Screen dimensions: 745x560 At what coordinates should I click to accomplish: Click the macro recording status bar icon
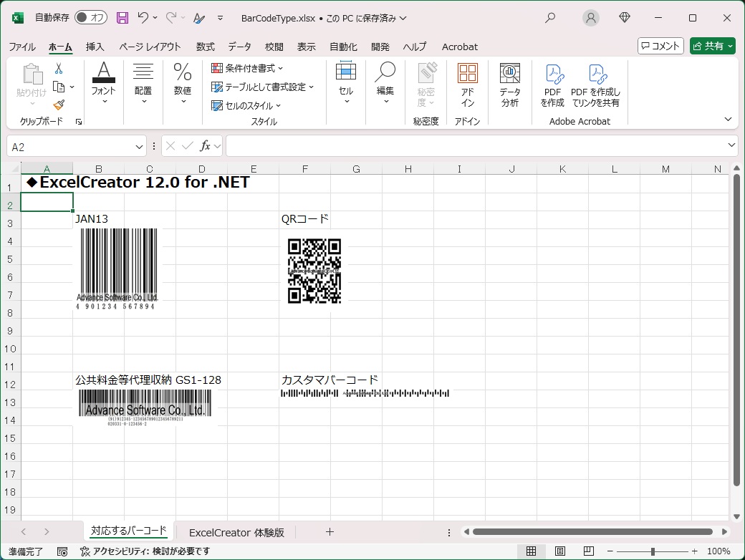[62, 551]
